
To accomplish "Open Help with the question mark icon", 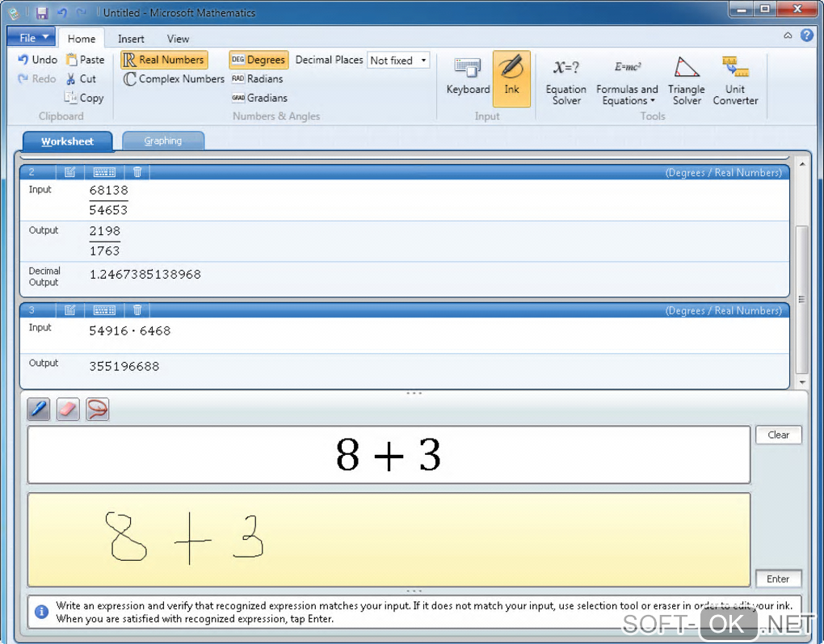I will click(807, 36).
